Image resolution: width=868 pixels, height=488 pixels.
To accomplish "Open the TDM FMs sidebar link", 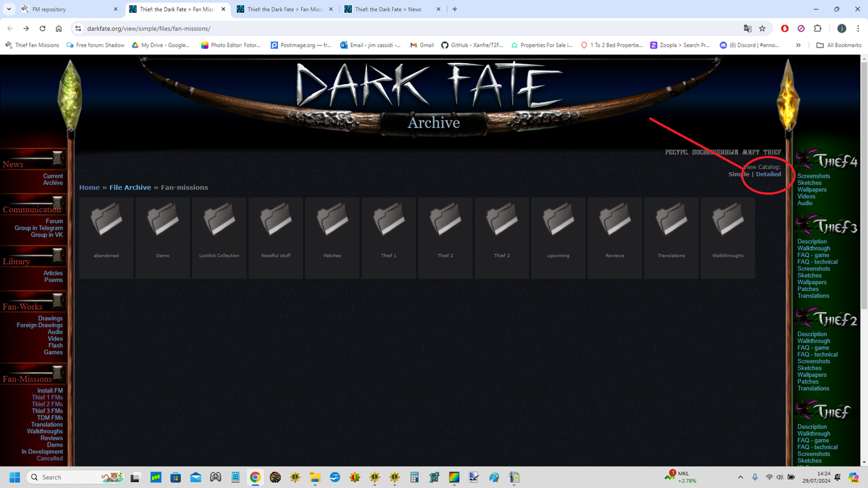I will (50, 418).
